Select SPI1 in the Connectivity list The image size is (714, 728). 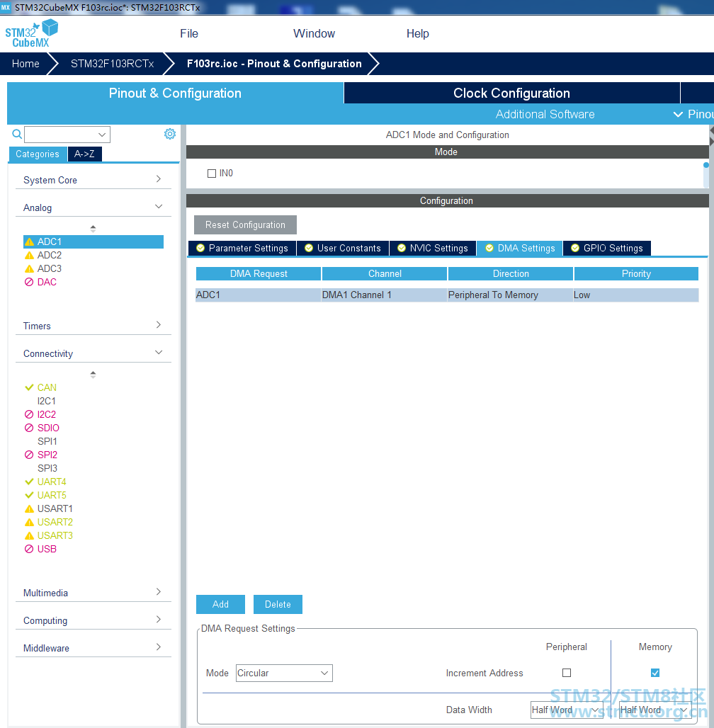47,441
